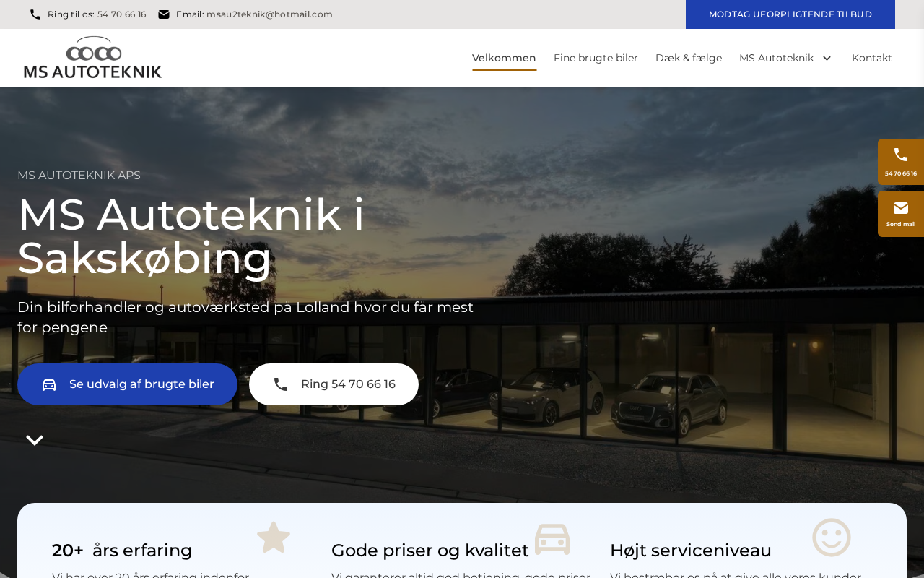
Task: Open the Kontakt page
Action: pos(872,58)
